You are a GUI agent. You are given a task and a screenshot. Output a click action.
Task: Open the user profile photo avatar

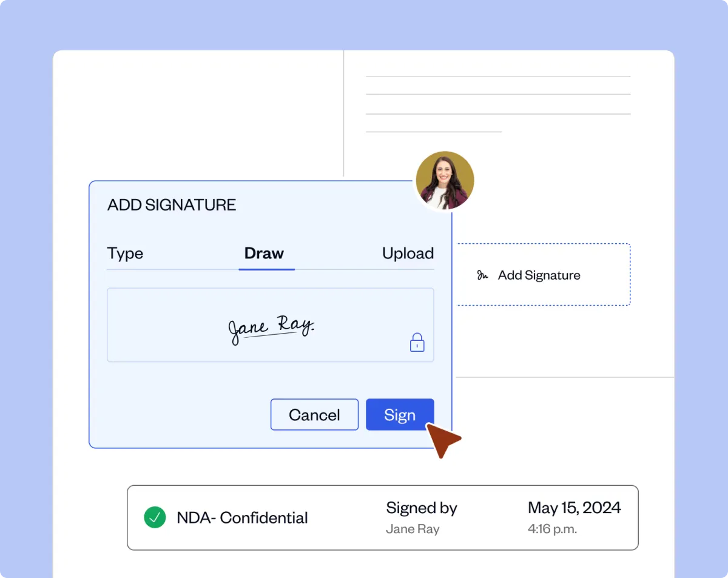(x=445, y=181)
